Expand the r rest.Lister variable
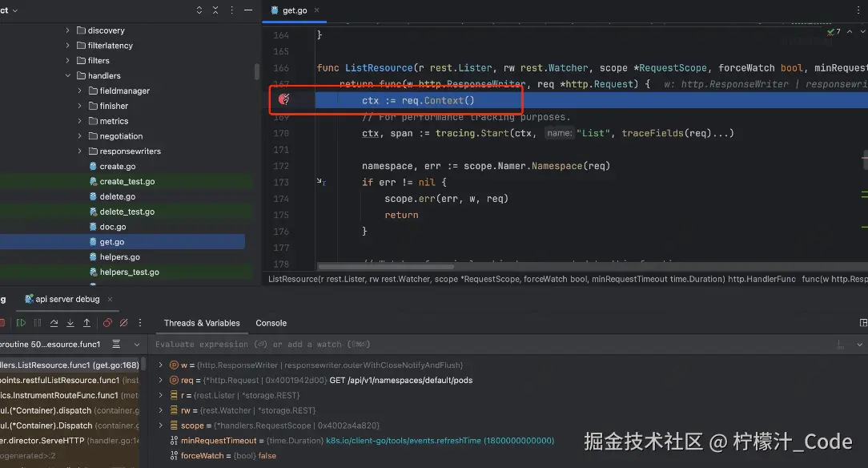 160,395
